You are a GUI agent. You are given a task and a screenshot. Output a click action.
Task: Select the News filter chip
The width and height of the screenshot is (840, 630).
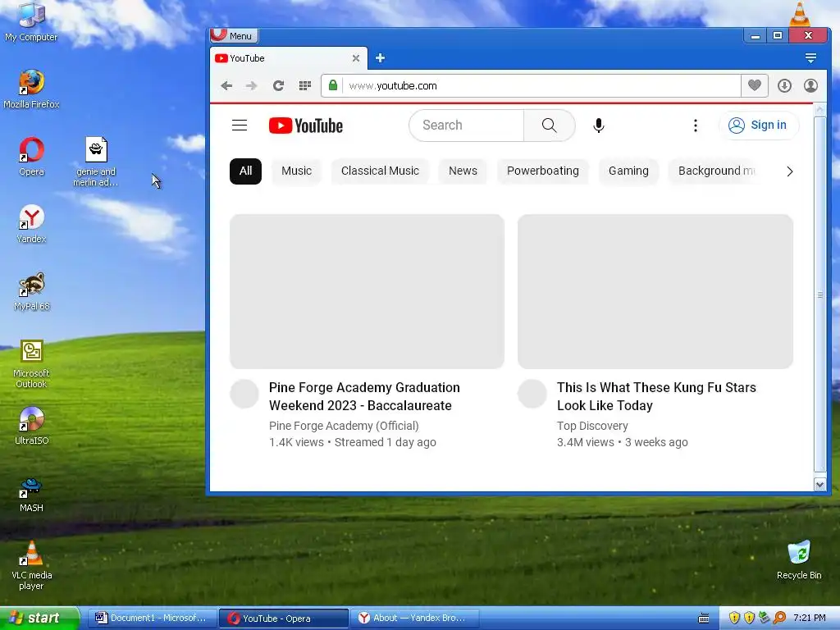pos(463,171)
